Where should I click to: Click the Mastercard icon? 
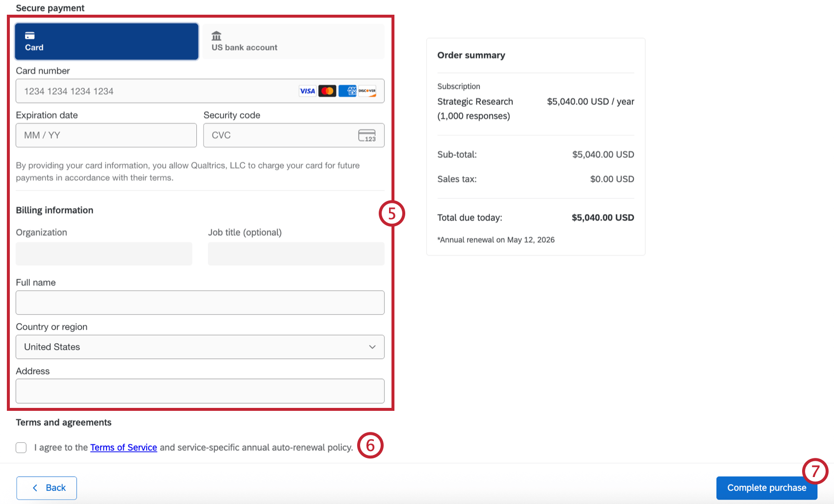(x=327, y=91)
